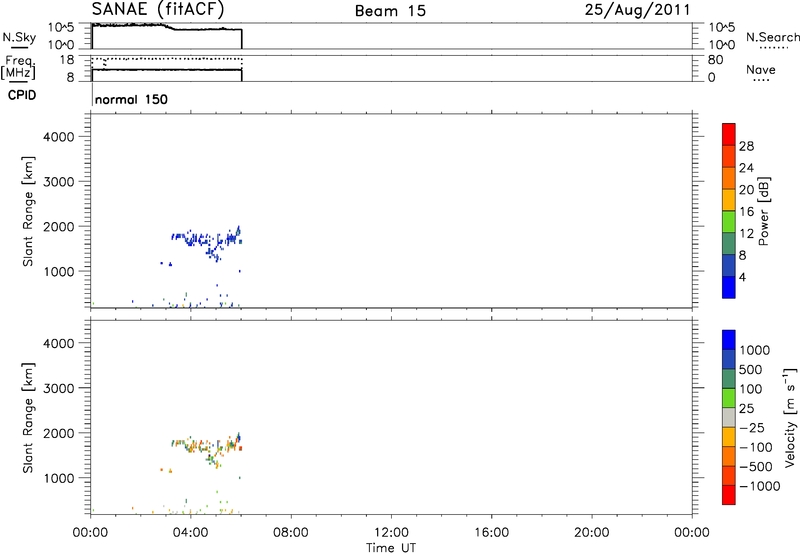Click the 25 label on velocity colorbar
Viewport: 800px width, 554px height.
(746, 409)
